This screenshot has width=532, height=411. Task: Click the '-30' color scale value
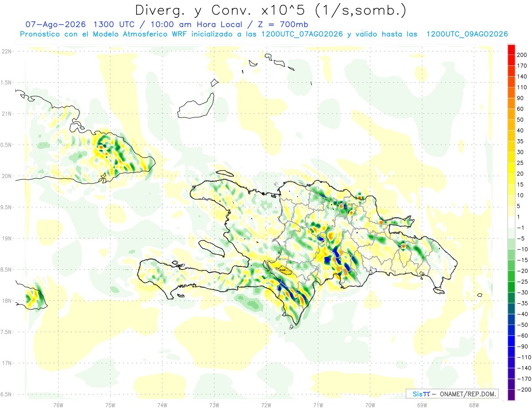coord(522,292)
